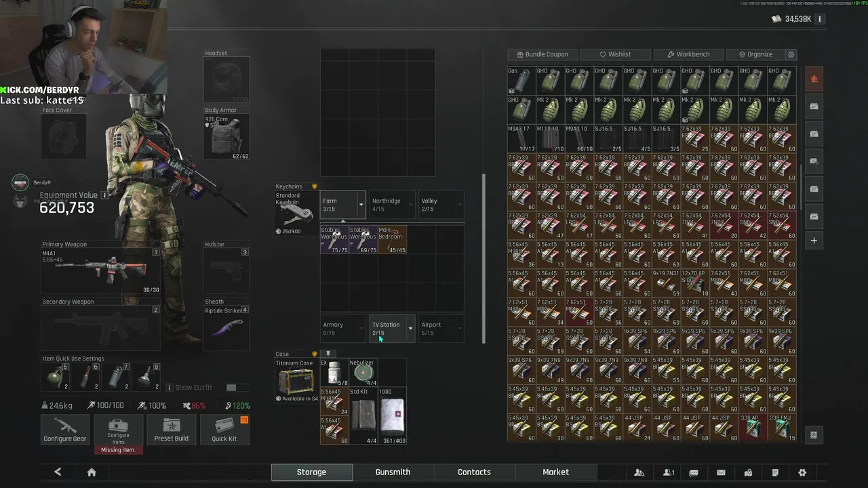Expand the Valley 2/15 key group

coord(441,205)
